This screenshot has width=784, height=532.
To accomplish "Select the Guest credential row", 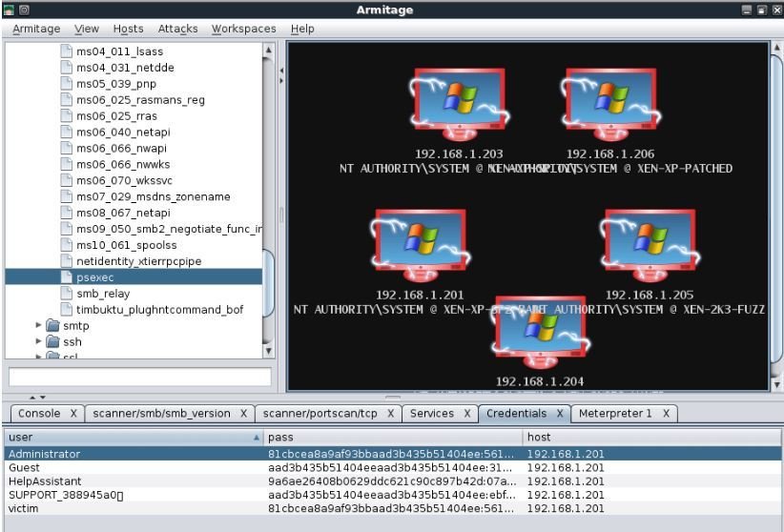I will [x=393, y=467].
